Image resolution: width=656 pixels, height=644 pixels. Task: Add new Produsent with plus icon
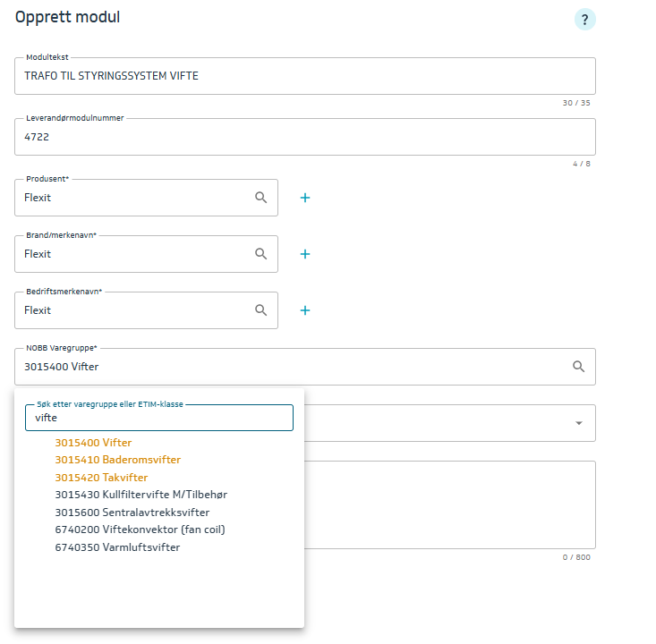[304, 198]
